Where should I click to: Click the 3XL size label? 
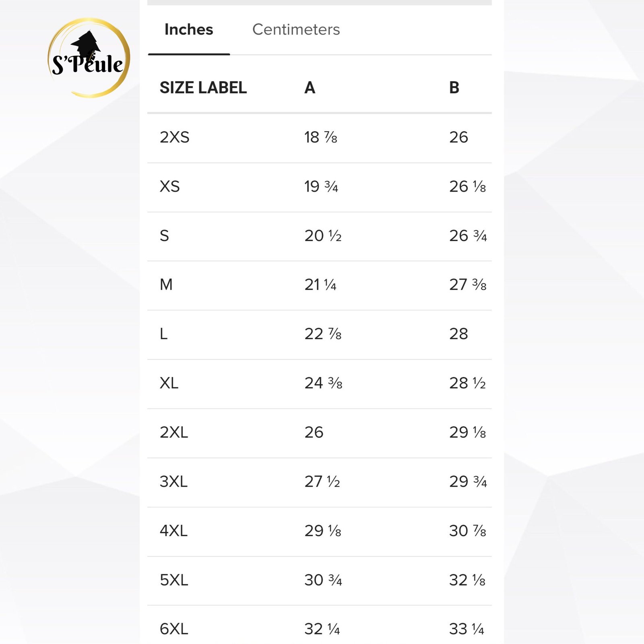coord(173,482)
